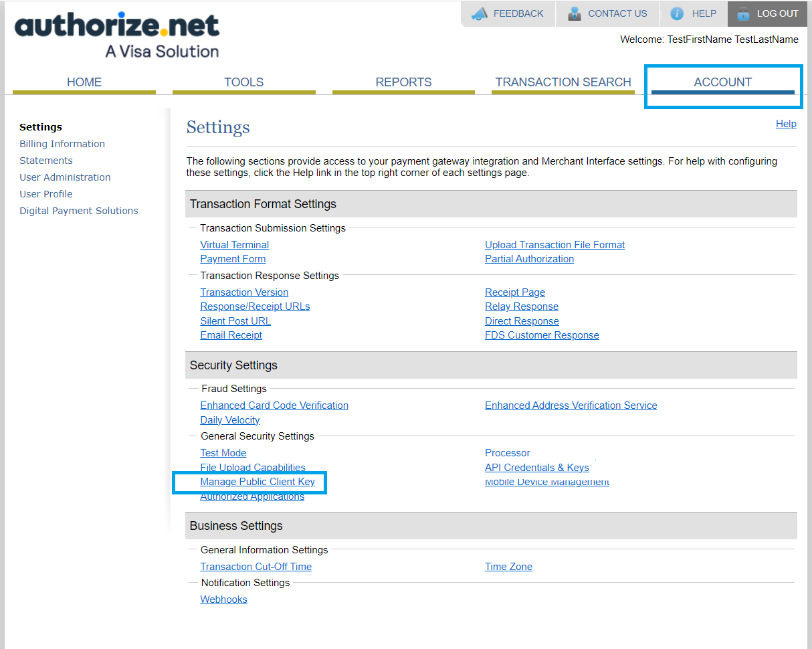Screen dimensions: 812x649
Task: Open the Payment Form link
Action: (233, 259)
